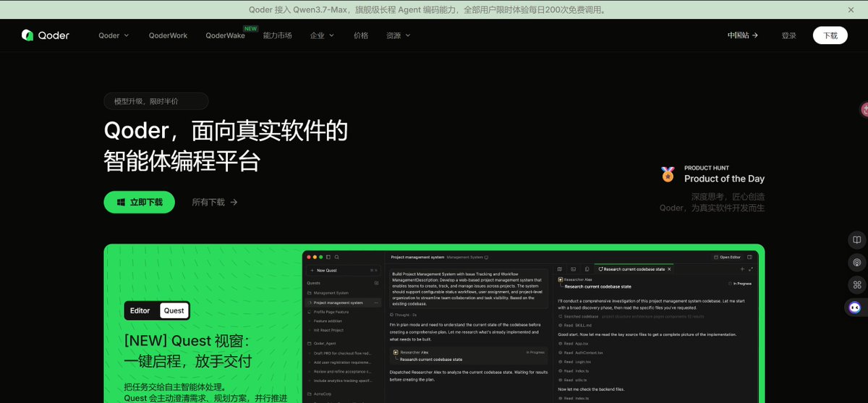Click the 登录 login link
The width and height of the screenshot is (868, 403).
[788, 35]
